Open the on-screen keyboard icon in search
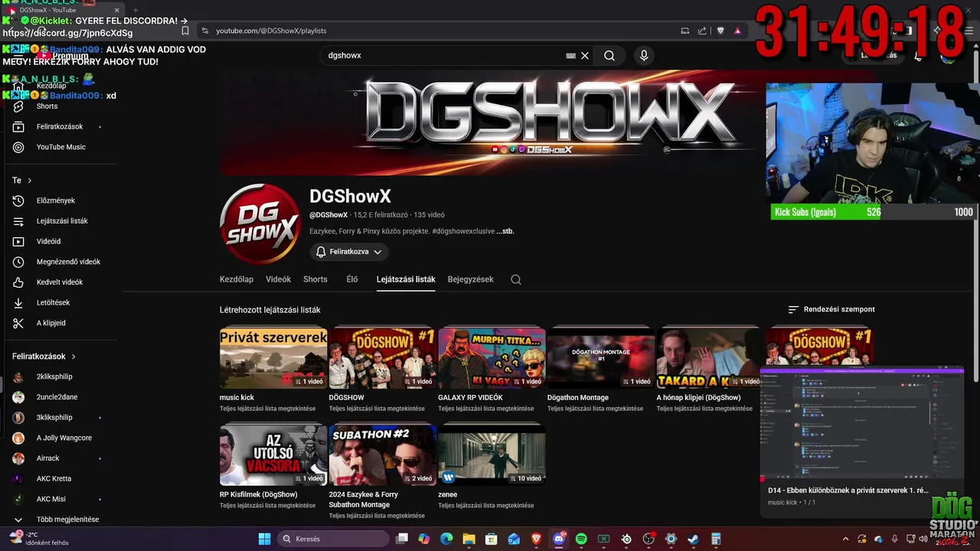This screenshot has width=980, height=551. point(570,55)
